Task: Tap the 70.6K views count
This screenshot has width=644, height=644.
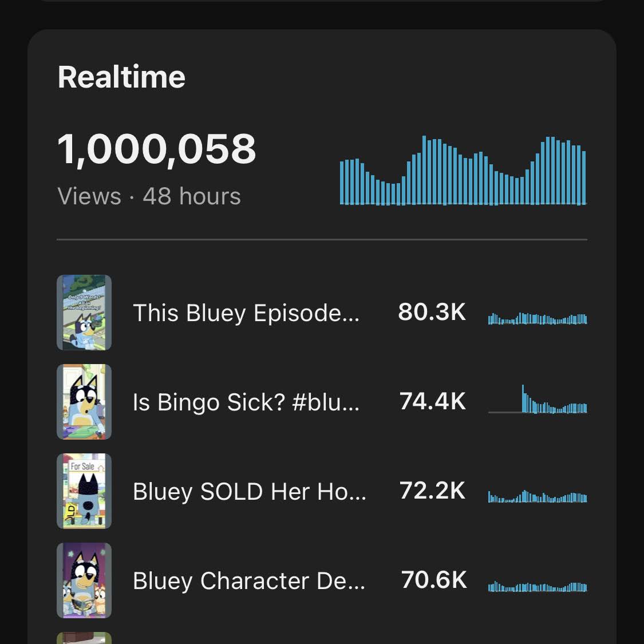Action: click(434, 580)
